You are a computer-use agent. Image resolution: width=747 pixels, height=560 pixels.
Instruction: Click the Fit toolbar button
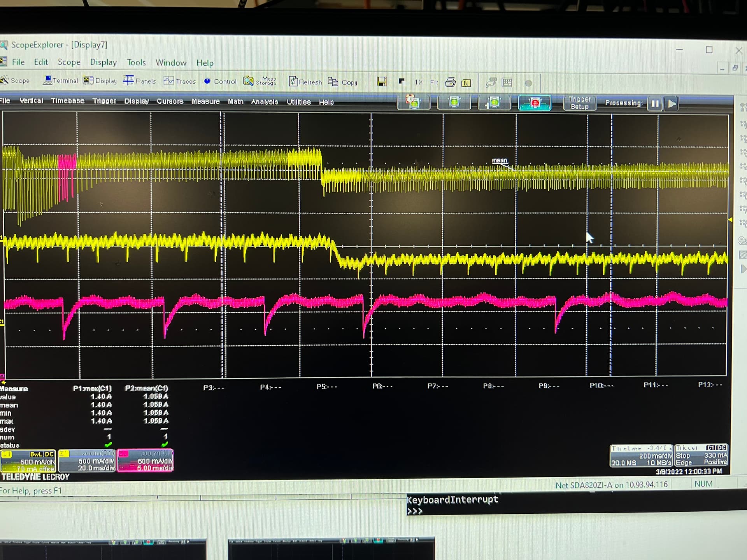(434, 82)
